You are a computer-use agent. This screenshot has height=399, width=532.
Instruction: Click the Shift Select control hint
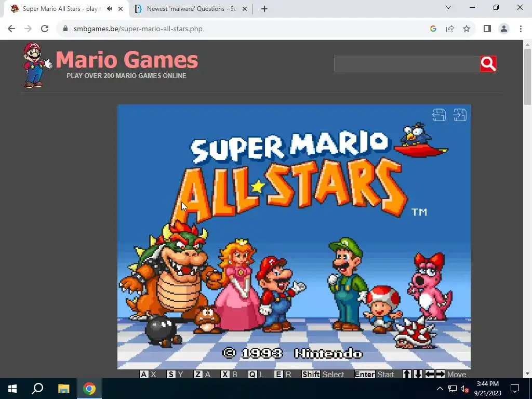click(x=323, y=374)
